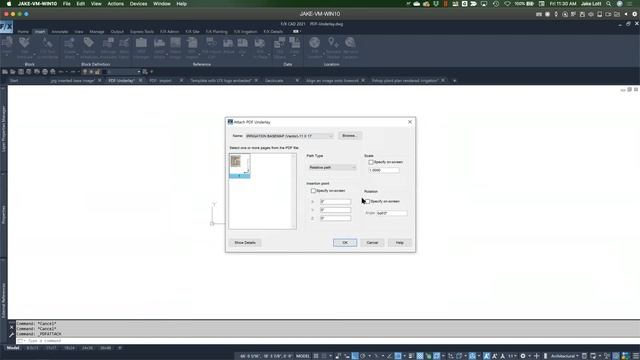The height and width of the screenshot is (360, 640).
Task: Click the insertion point Y field
Action: 335,210
